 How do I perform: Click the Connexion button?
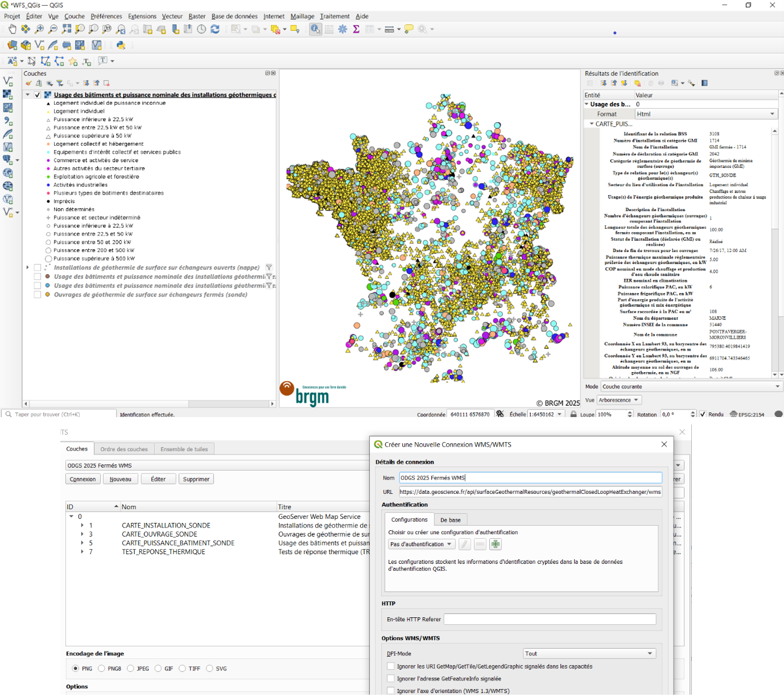click(82, 479)
